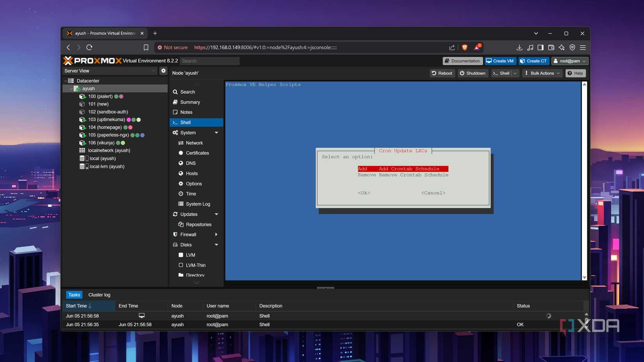Click the share icon in address bar
The width and height of the screenshot is (644, 362).
tap(452, 47)
